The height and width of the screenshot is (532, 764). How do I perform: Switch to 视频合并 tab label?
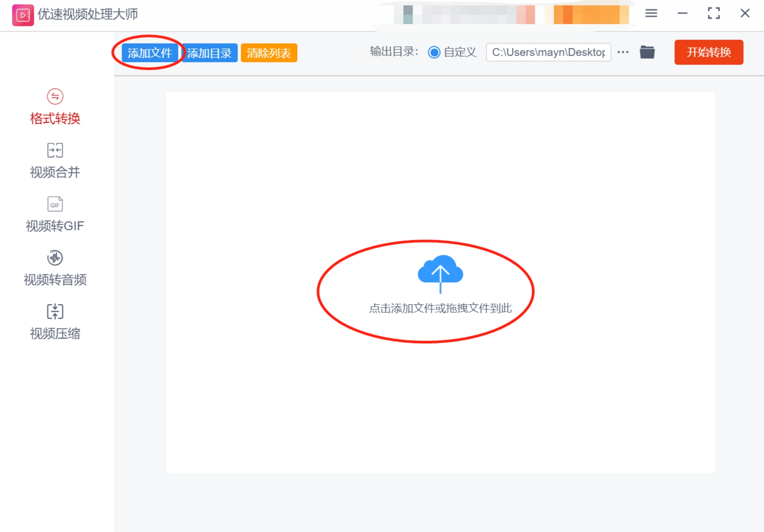(55, 172)
